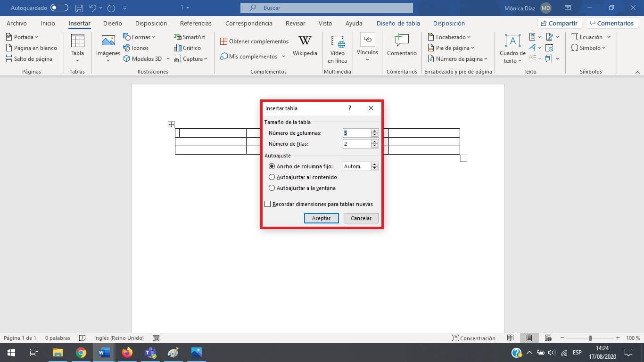Open File Explorer from the taskbar
644x362 pixels.
coord(58,353)
